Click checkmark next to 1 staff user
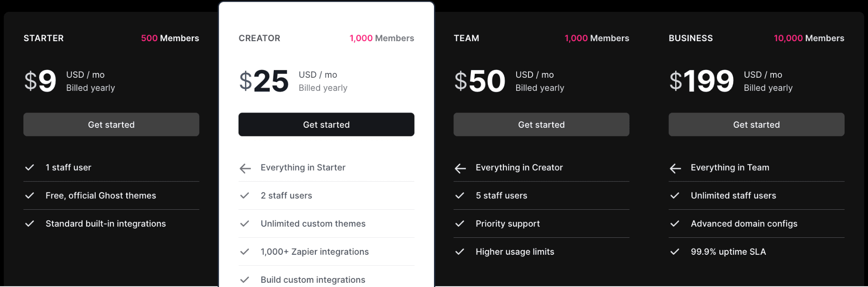 coord(30,168)
